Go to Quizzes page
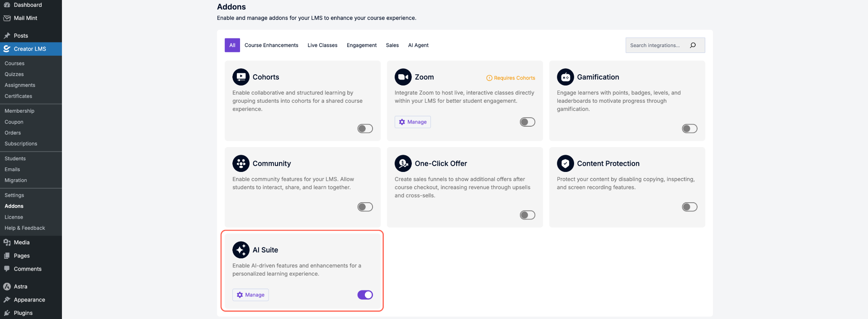 coord(14,74)
